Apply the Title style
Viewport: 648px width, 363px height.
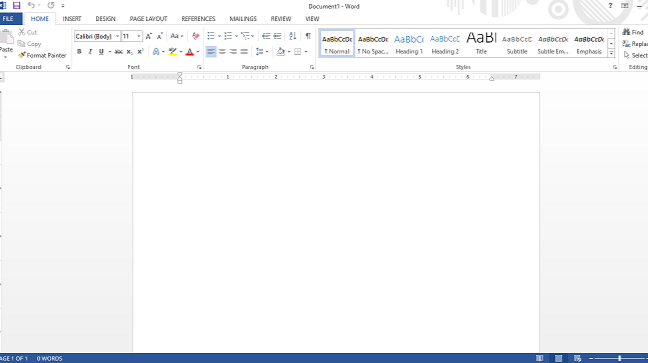pyautogui.click(x=481, y=43)
